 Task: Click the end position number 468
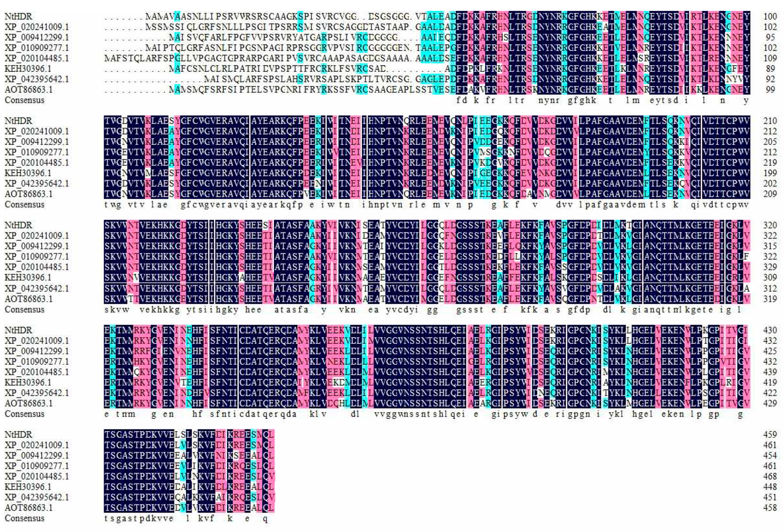(770, 476)
